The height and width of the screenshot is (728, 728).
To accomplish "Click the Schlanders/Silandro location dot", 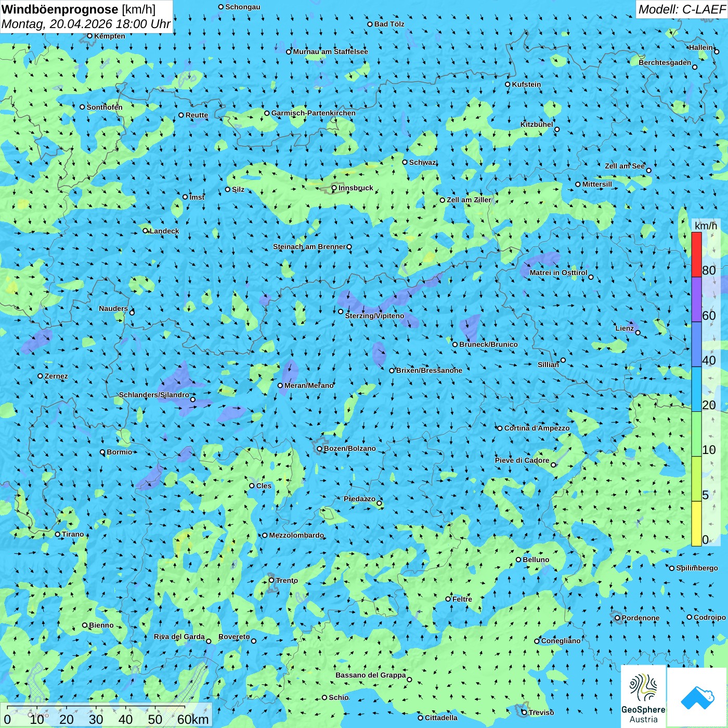I will pyautogui.click(x=193, y=399).
